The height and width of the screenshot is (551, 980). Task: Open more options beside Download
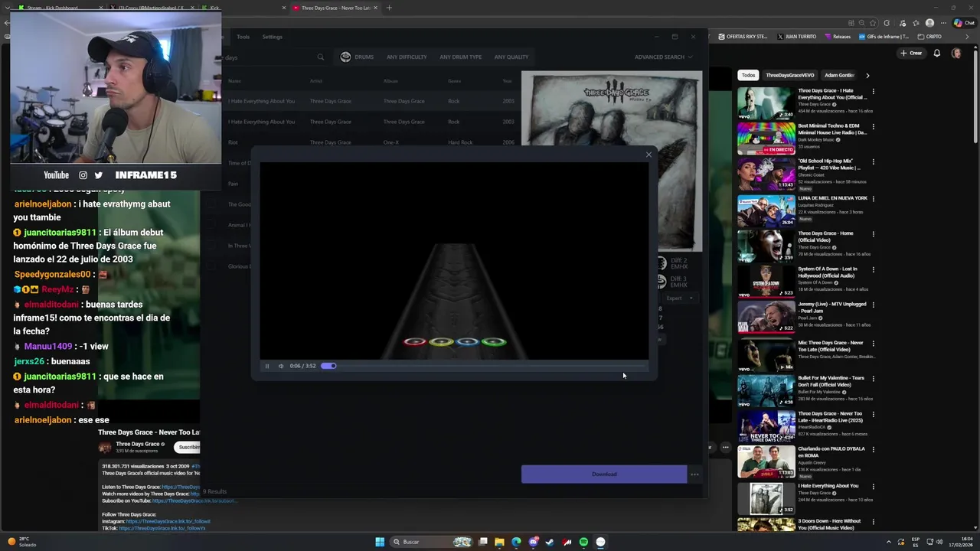tap(694, 474)
